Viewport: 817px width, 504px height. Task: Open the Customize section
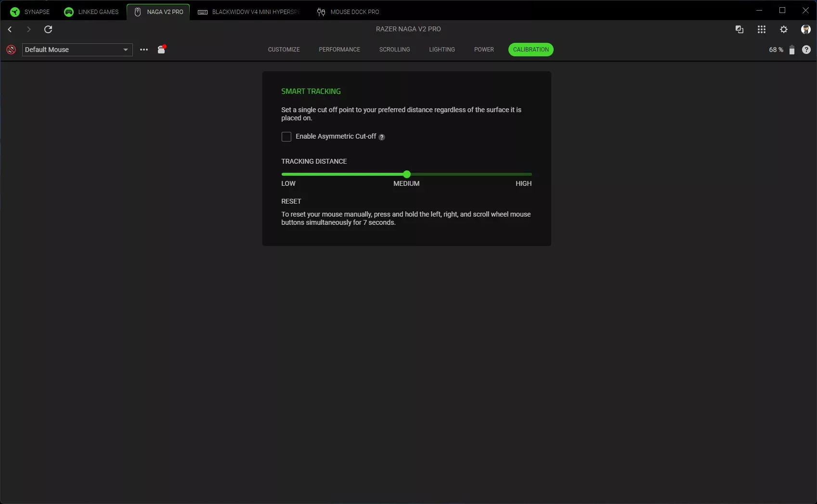(x=284, y=50)
